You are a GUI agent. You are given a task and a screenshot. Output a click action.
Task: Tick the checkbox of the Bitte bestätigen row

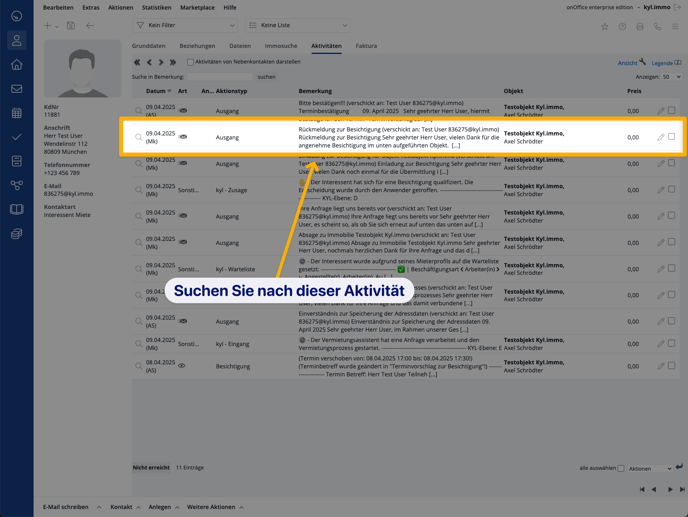pyautogui.click(x=671, y=110)
